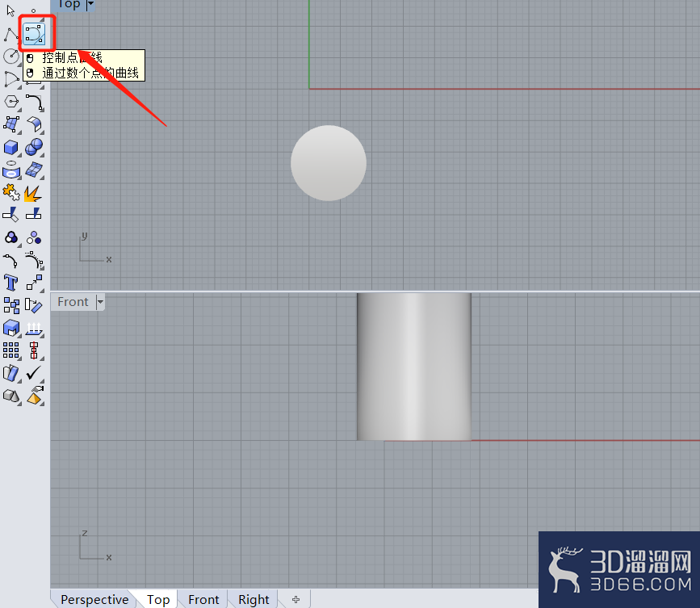The height and width of the screenshot is (608, 700).
Task: Select surface from corner points tool
Action: (x=10, y=124)
